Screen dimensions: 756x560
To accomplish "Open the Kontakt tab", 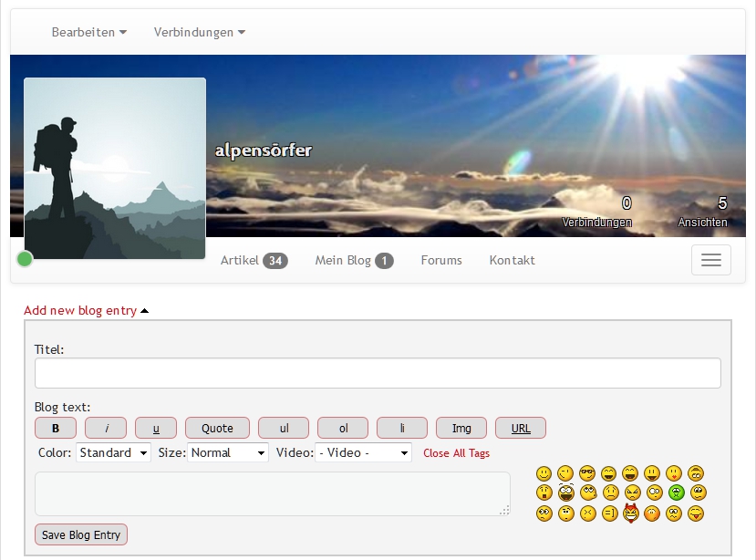I will 512,261.
